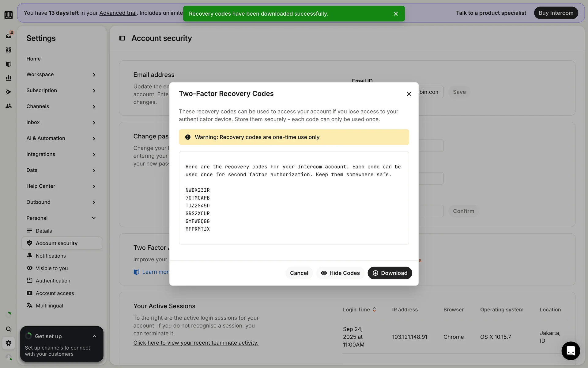Open the Outbound paper plane icon
This screenshot has height=368, width=588.
(9, 92)
